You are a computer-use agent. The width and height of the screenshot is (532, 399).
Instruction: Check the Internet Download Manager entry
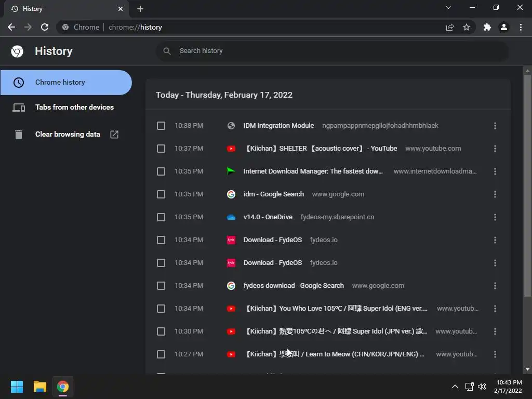coord(161,171)
